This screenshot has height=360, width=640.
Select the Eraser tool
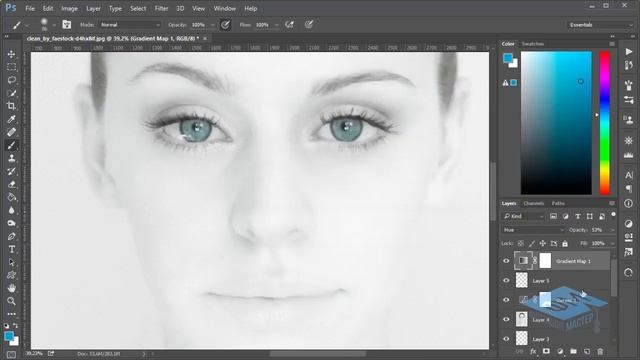[11, 184]
